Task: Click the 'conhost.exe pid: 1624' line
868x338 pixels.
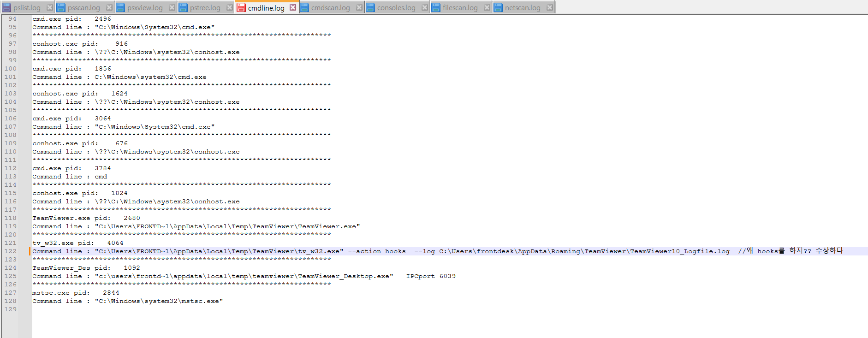Action: pyautogui.click(x=80, y=94)
